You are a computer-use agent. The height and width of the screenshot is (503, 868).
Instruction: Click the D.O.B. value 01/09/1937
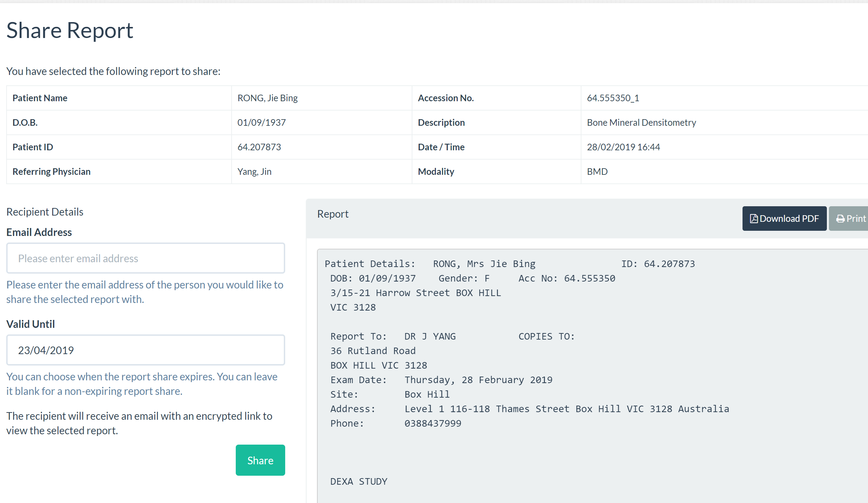tap(261, 123)
